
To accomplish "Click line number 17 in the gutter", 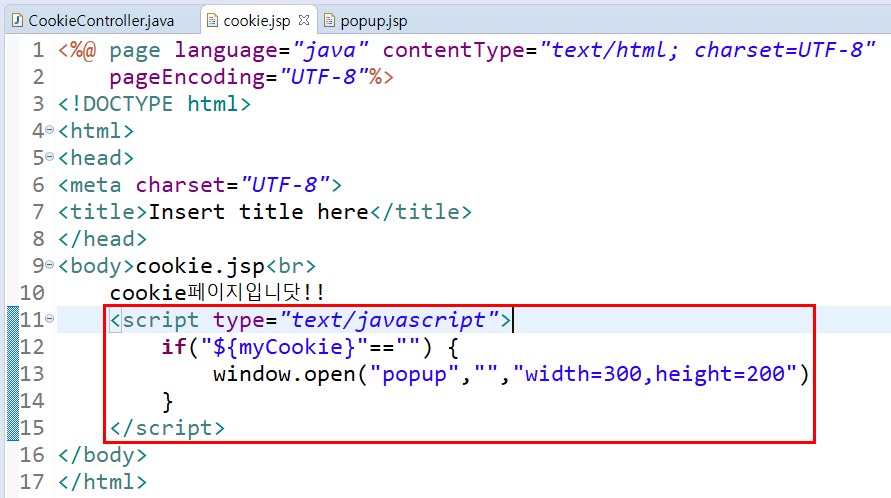I will 32,482.
